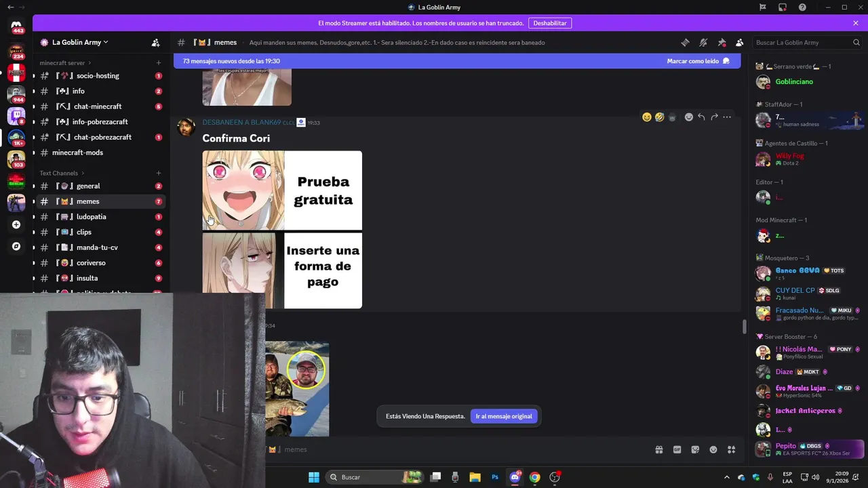Open the fishing photo image attachment
The width and height of the screenshot is (868, 488).
point(297,389)
